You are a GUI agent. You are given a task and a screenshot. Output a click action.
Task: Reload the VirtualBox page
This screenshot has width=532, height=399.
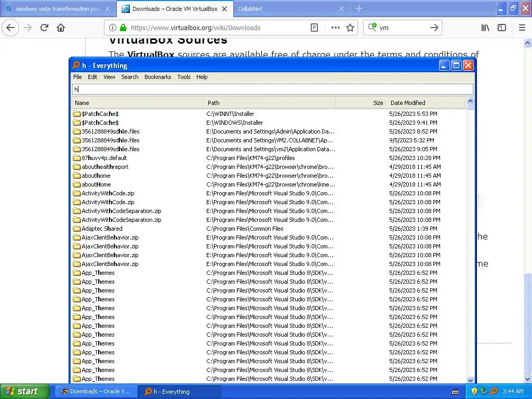click(44, 28)
